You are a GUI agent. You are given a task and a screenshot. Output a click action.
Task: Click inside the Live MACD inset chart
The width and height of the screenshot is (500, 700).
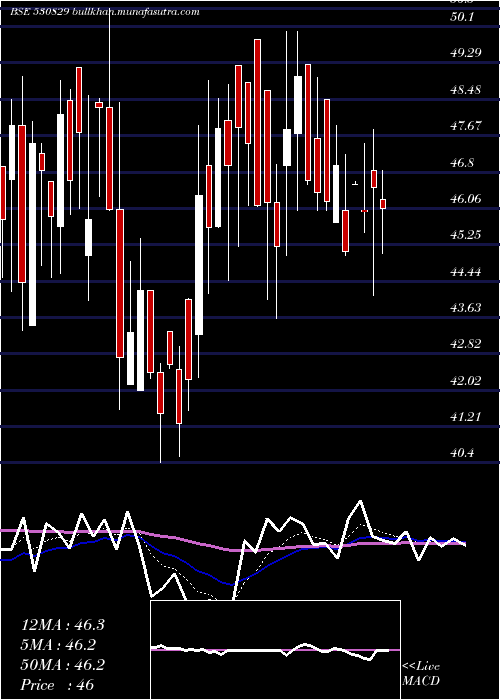(275, 650)
